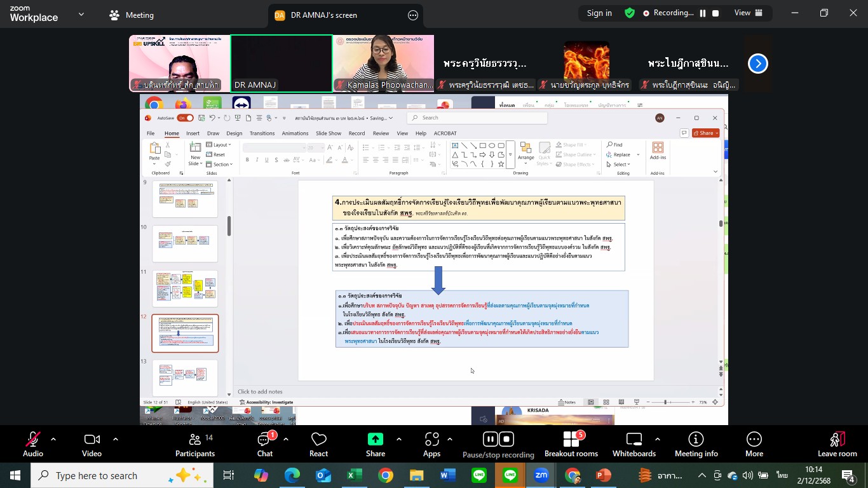868x488 pixels.
Task: Click the green Share screen icon
Action: (375, 440)
